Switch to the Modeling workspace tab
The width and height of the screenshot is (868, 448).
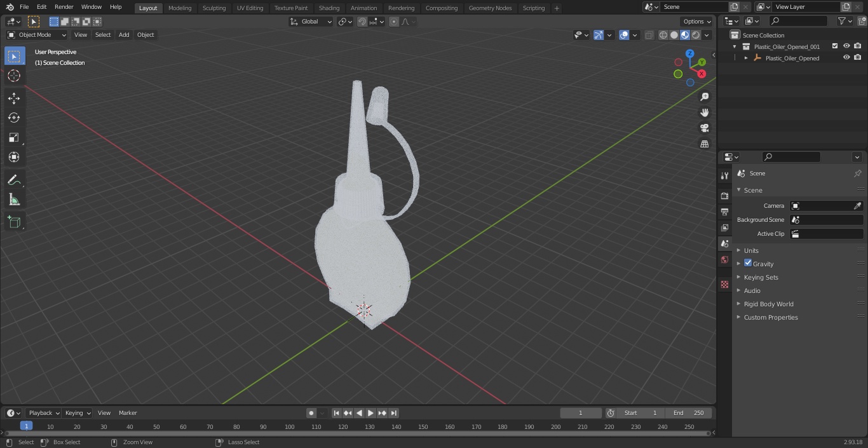pyautogui.click(x=180, y=8)
